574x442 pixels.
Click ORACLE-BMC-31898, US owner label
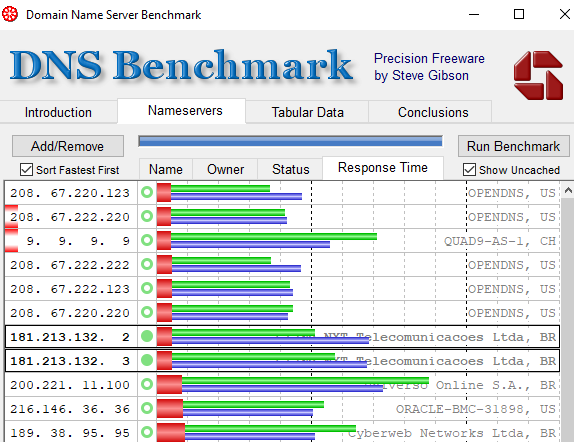click(x=476, y=409)
